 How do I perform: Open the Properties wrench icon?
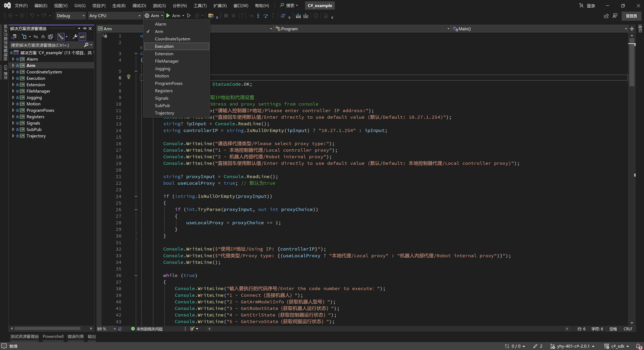pos(75,37)
